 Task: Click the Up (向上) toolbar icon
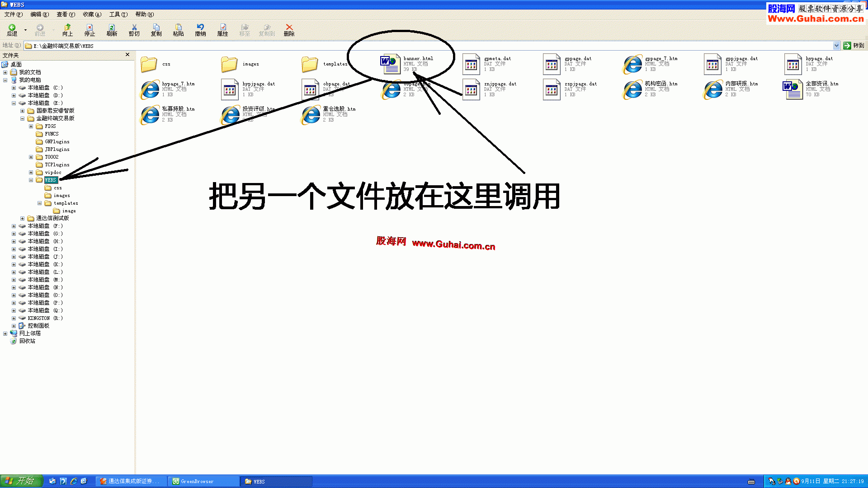pos(67,30)
